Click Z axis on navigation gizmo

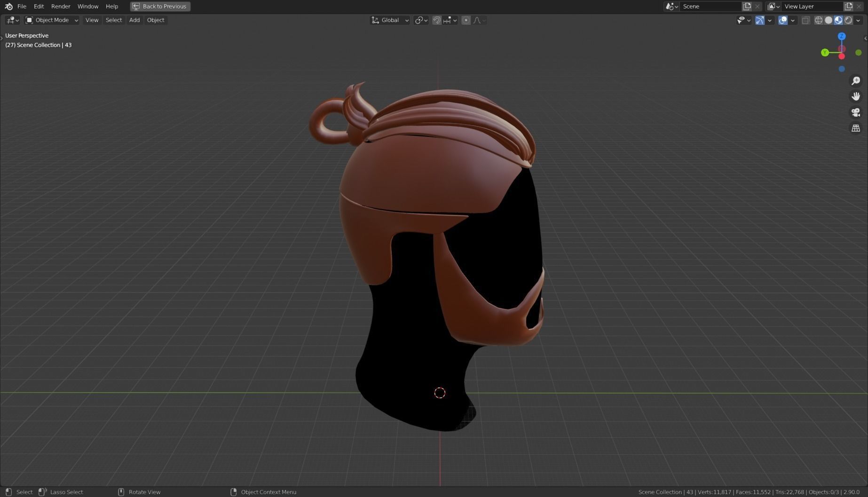(x=842, y=36)
